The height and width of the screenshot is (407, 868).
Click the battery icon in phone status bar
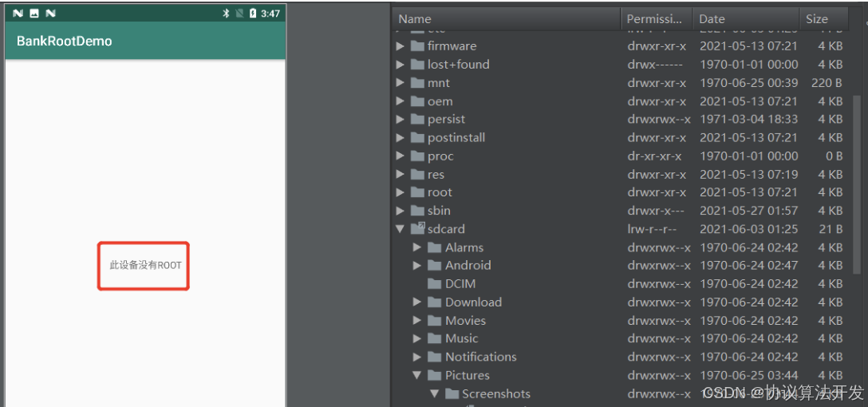[x=252, y=14]
